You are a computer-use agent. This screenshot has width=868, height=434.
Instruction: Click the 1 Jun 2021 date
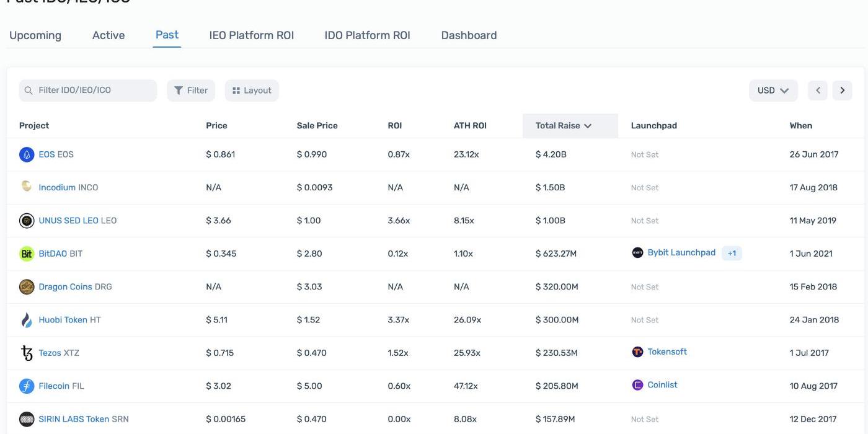[x=811, y=254]
